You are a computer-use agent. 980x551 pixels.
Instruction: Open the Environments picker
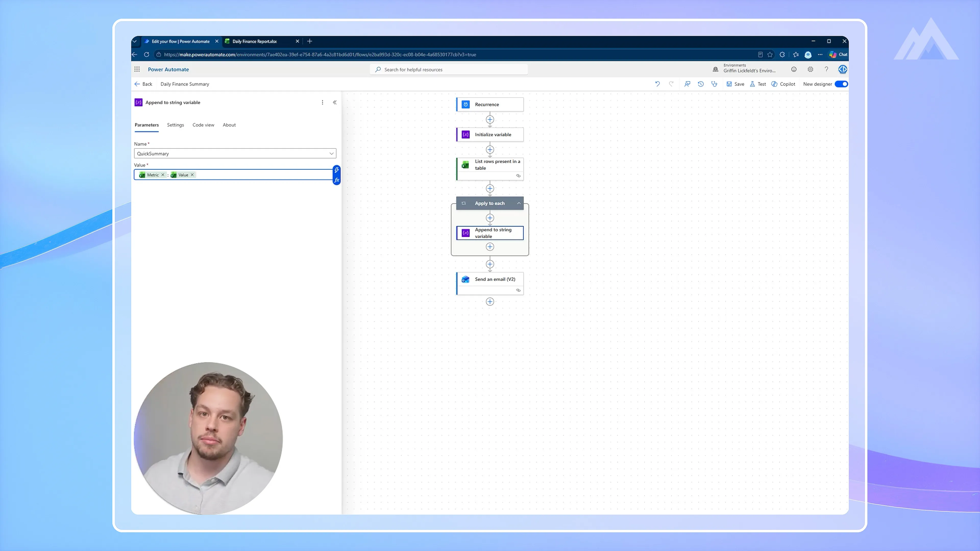click(x=744, y=68)
